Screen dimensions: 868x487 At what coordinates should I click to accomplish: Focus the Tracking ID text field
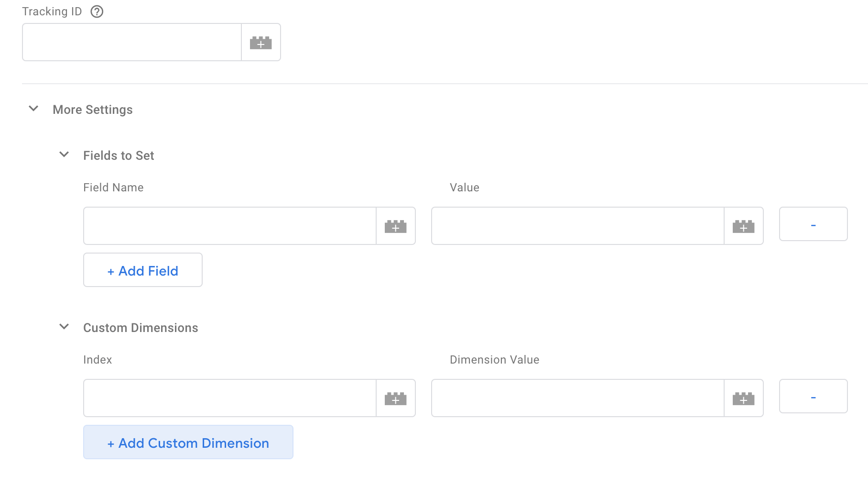(x=132, y=43)
